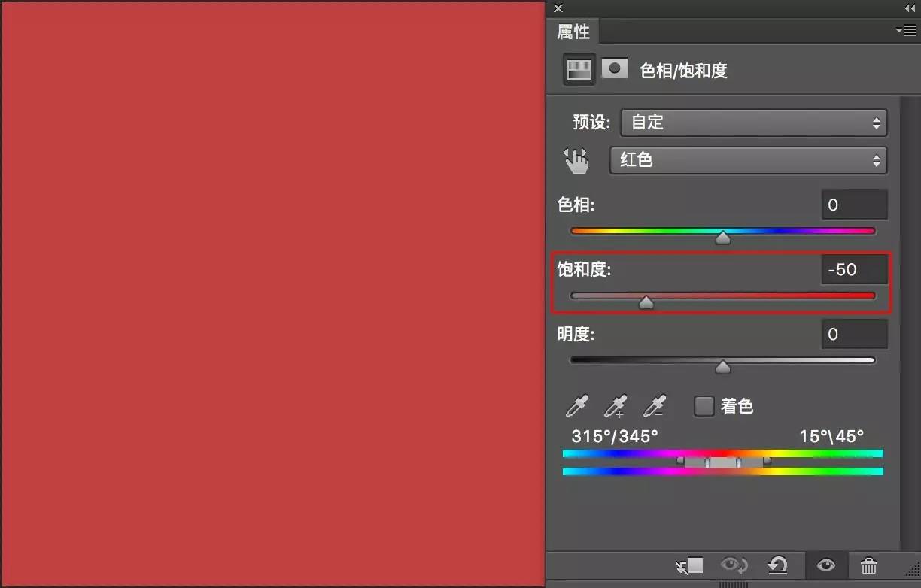This screenshot has height=588, width=921.
Task: Click the 明度 value field
Action: (x=854, y=334)
